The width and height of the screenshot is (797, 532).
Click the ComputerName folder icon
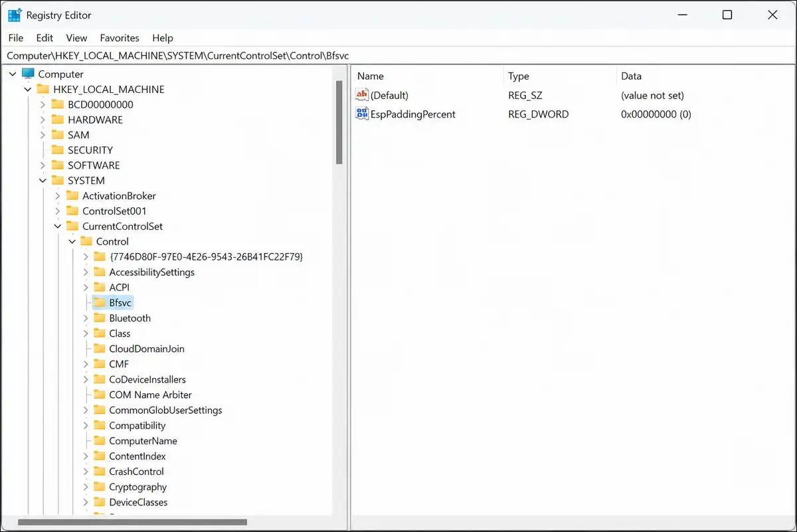(100, 441)
